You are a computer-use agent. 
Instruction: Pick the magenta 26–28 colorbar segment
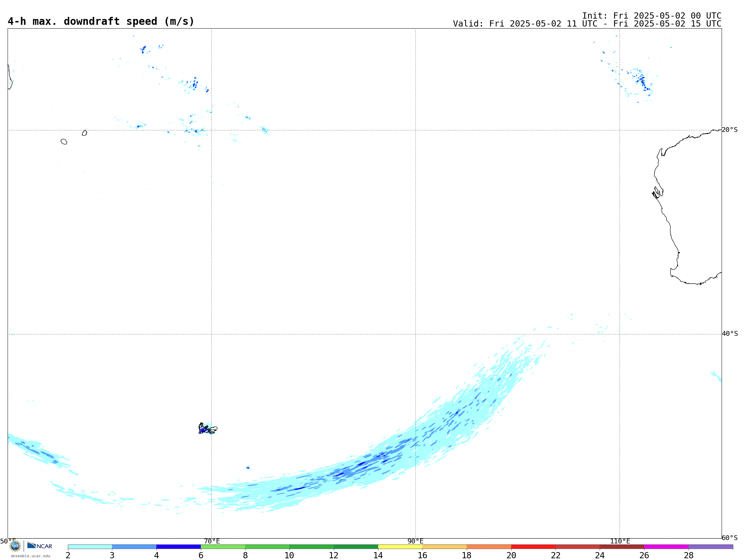666,547
